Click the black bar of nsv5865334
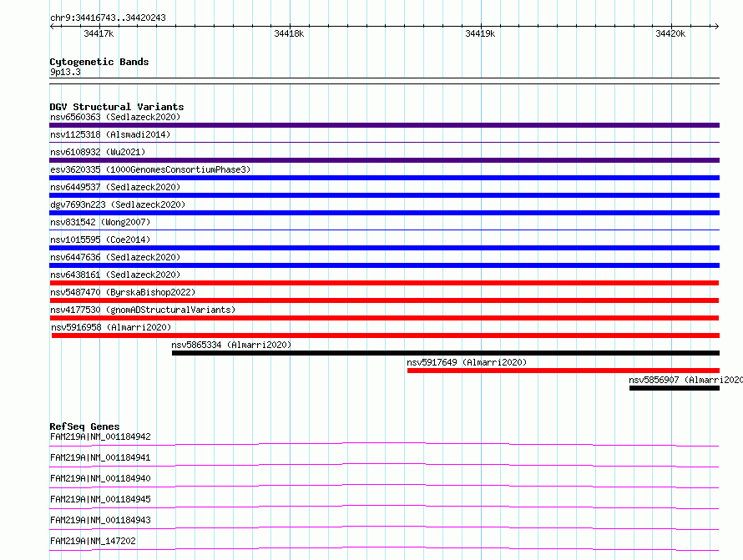Viewport: 743px width, 560px height. pos(446,353)
